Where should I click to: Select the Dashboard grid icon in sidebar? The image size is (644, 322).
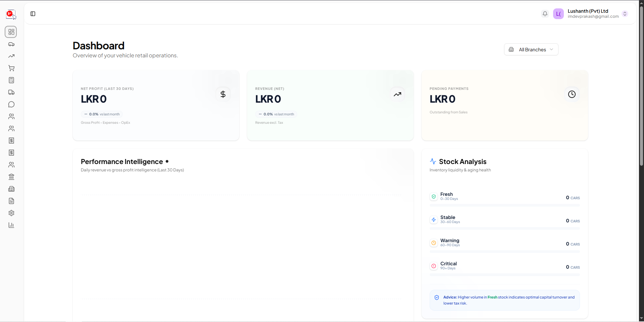pos(11,32)
